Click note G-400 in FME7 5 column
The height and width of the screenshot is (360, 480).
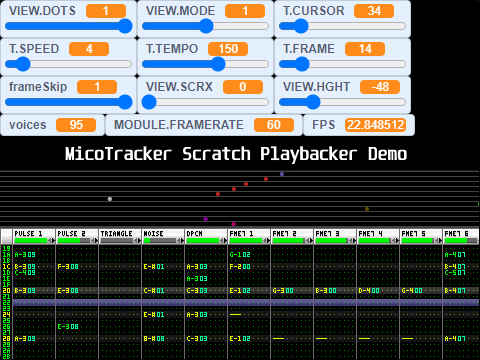click(x=412, y=291)
